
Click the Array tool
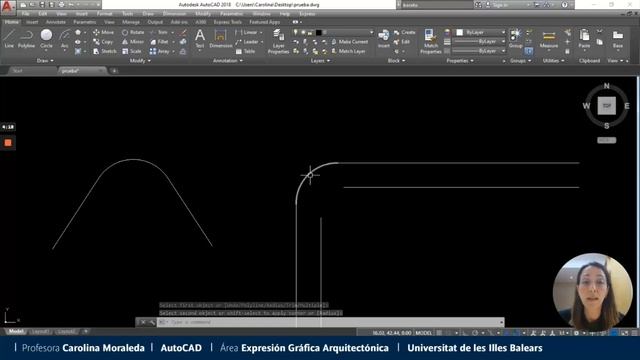(x=159, y=51)
